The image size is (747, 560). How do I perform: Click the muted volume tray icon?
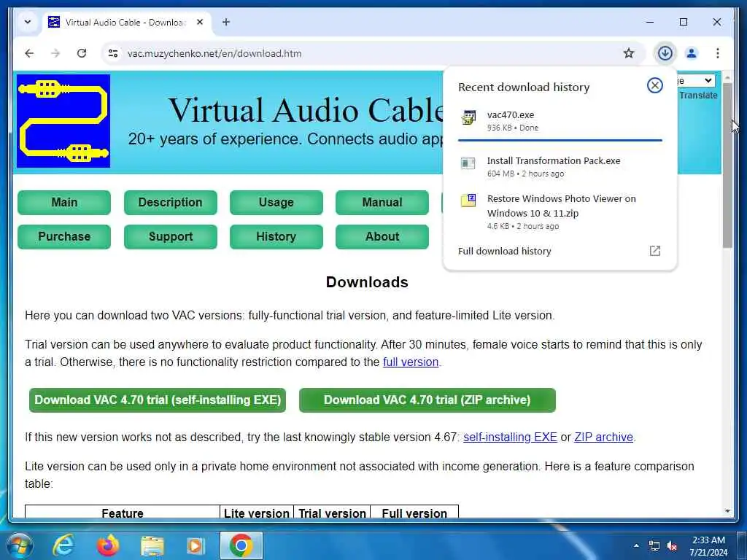(x=672, y=546)
